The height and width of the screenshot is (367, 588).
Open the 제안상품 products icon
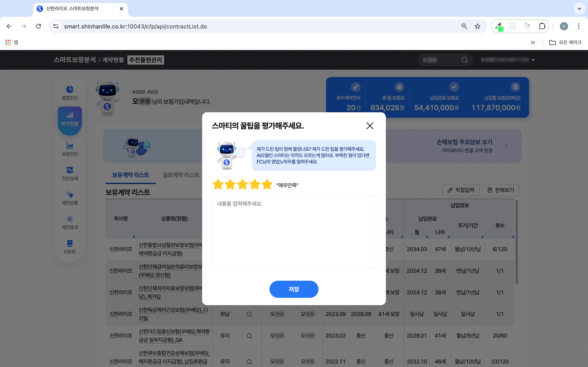(70, 198)
